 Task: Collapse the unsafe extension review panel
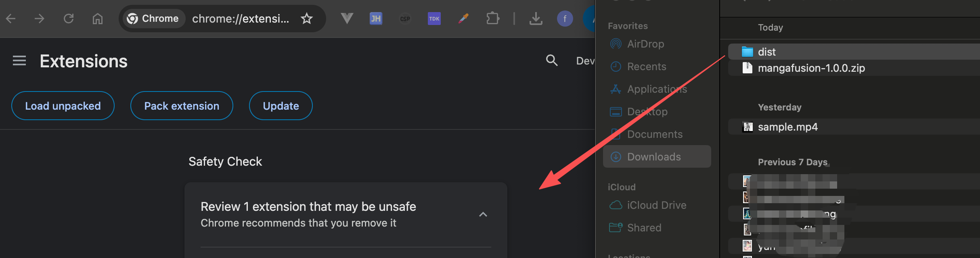(x=483, y=214)
